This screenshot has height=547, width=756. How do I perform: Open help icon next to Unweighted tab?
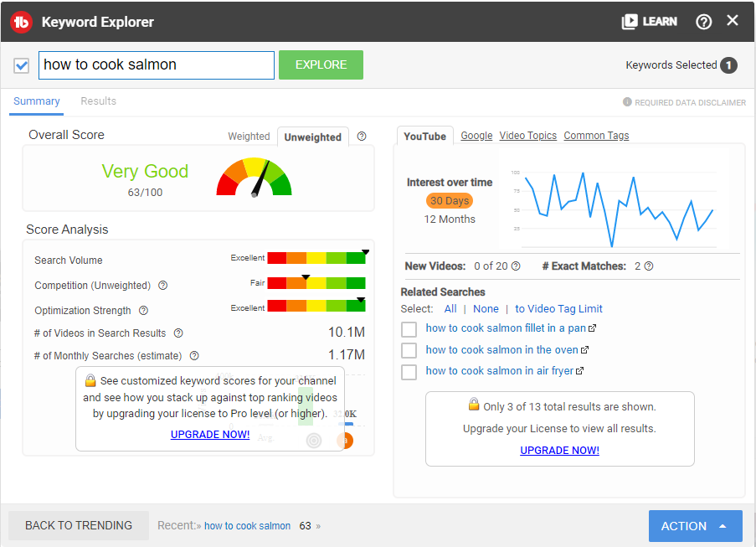362,137
